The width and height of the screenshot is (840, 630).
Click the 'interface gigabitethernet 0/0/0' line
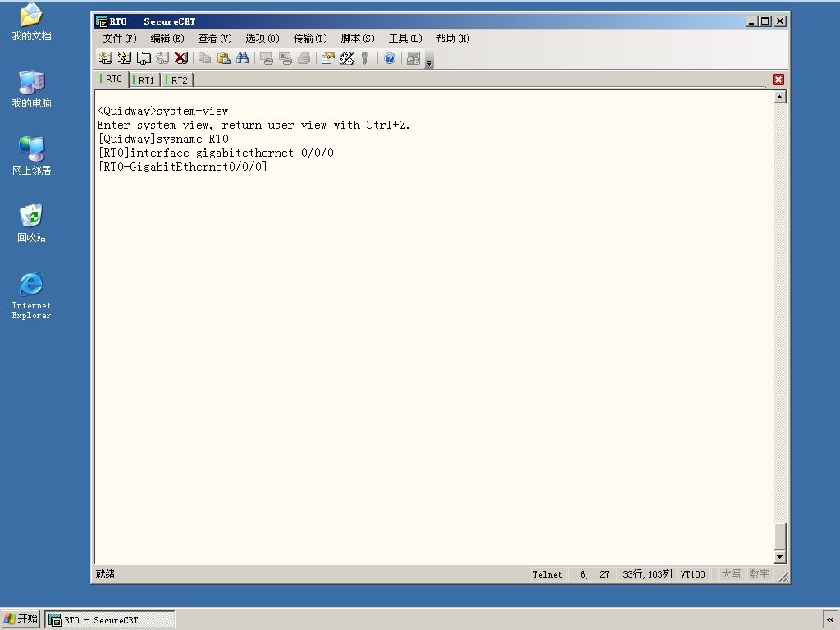pos(216,153)
